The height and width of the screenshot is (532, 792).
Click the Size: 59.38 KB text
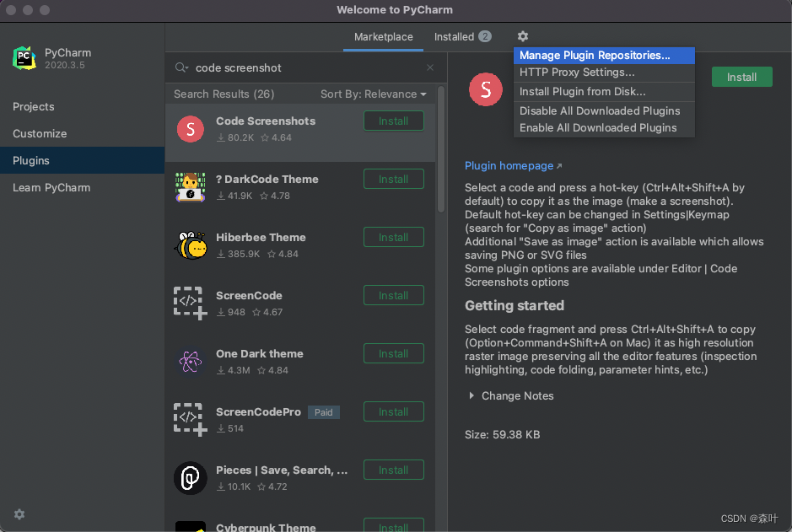(x=502, y=434)
